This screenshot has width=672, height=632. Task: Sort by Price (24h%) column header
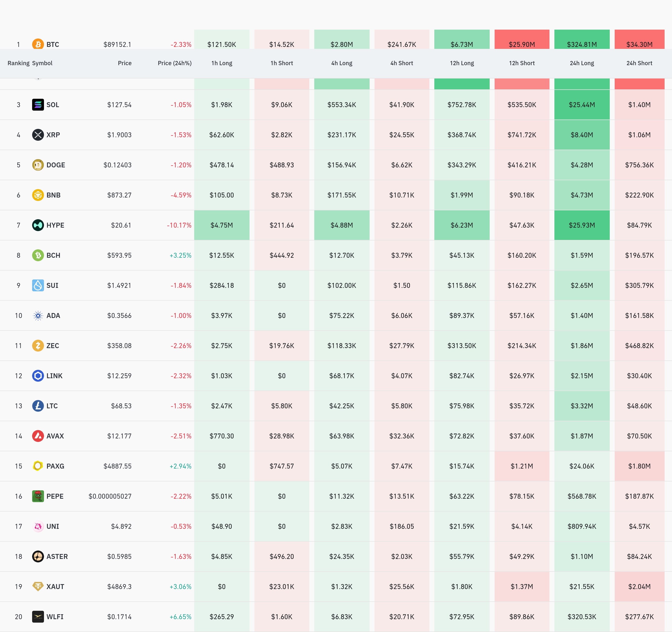click(174, 63)
